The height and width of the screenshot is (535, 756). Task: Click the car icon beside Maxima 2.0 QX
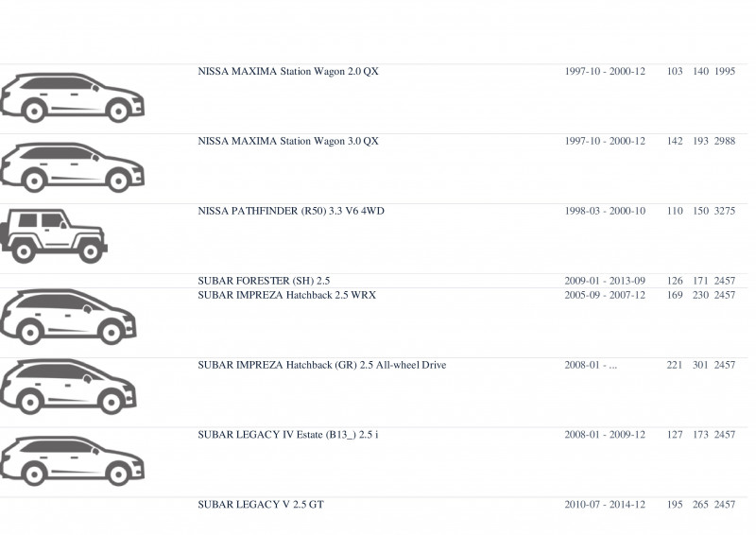click(x=73, y=97)
